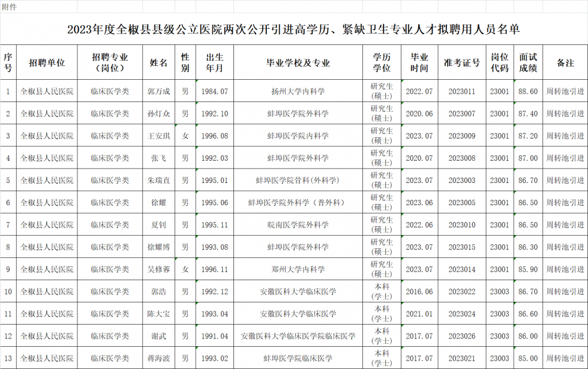The image size is (588, 369).
Task: Click the 面试成绩 header cell
Action: [528, 62]
